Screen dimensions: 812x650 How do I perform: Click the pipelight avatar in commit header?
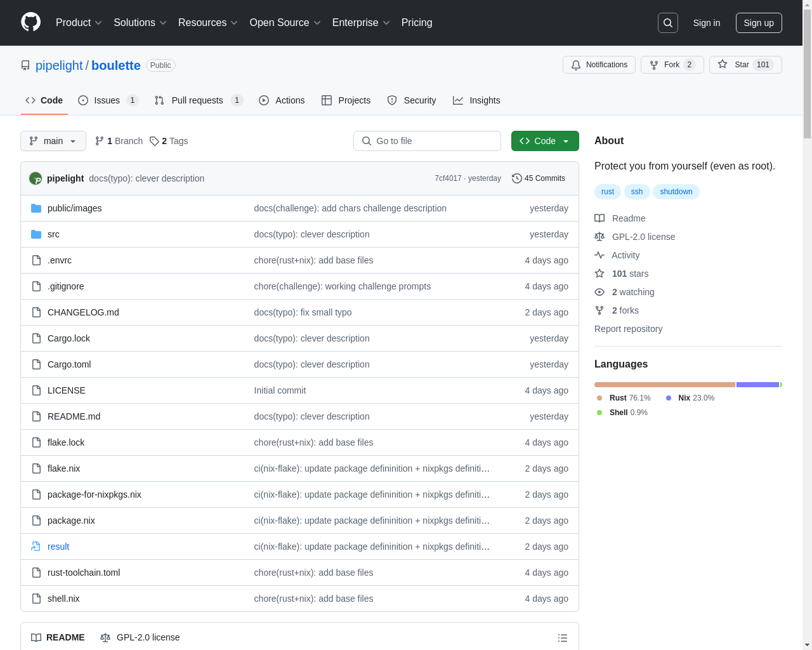tap(36, 178)
